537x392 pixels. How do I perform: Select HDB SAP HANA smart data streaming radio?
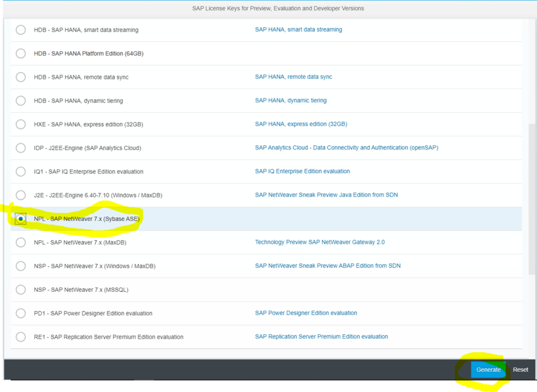[x=20, y=30]
